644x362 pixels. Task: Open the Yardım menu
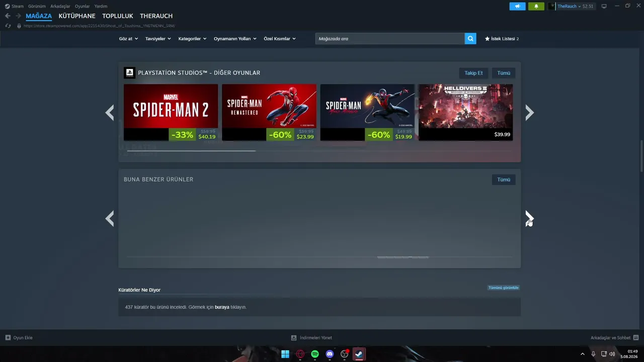tap(101, 6)
